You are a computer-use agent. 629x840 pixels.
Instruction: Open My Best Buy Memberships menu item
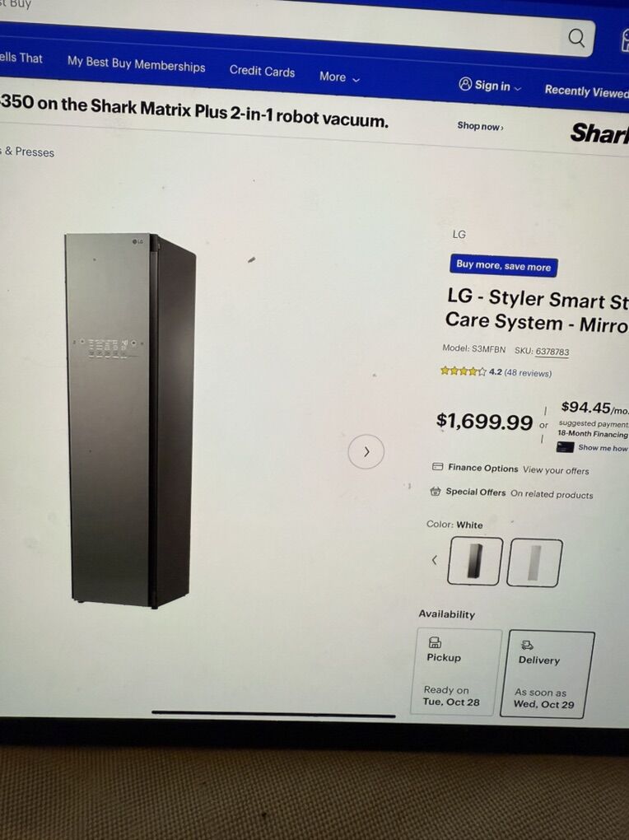pyautogui.click(x=136, y=64)
